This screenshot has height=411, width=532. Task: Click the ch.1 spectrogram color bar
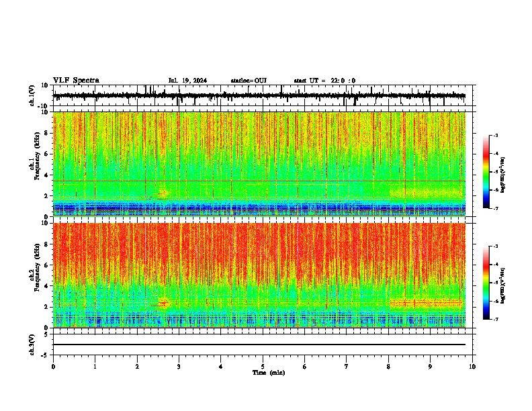pos(486,172)
